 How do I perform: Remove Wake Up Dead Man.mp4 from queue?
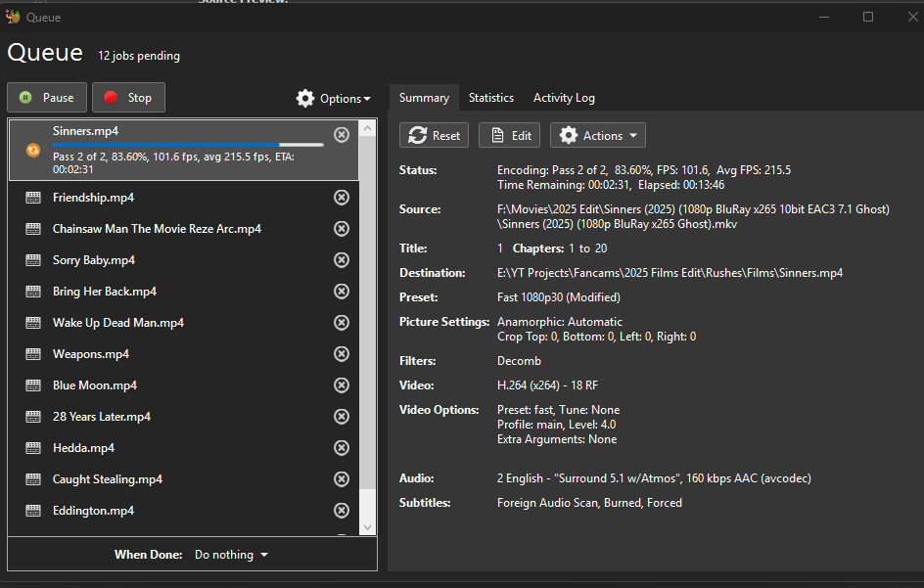point(342,322)
